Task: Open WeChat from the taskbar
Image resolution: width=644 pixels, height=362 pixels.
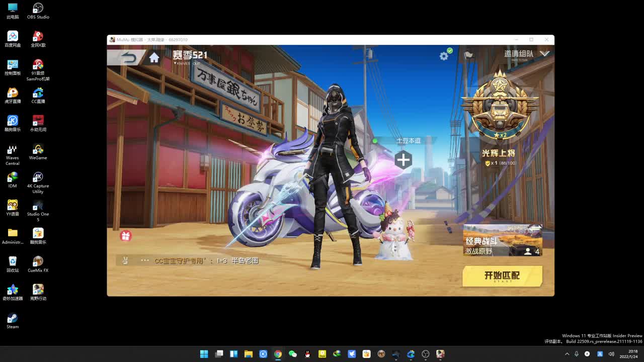Action: 292,354
